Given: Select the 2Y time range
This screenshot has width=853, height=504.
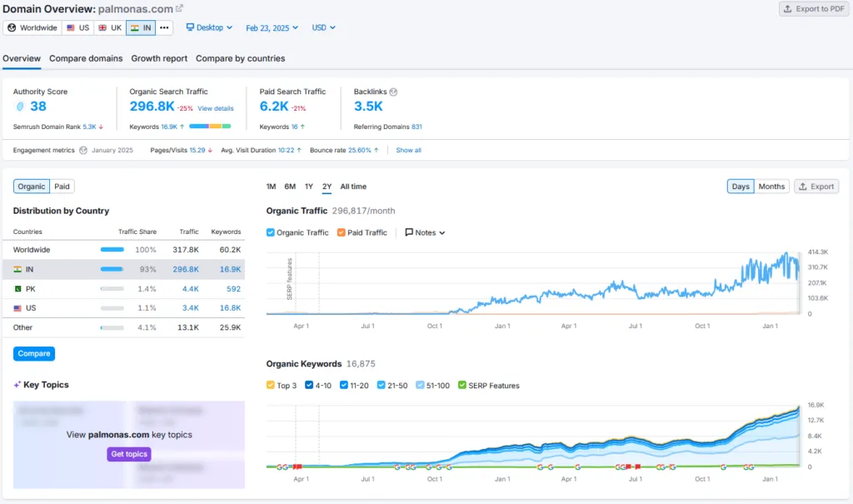Looking at the screenshot, I should click(x=327, y=187).
